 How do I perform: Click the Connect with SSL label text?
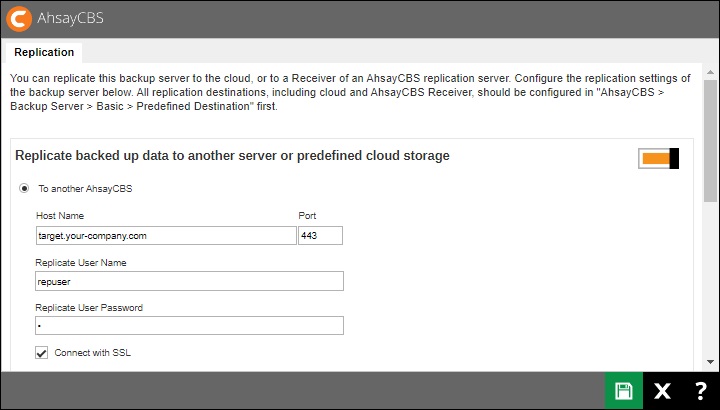tap(92, 352)
